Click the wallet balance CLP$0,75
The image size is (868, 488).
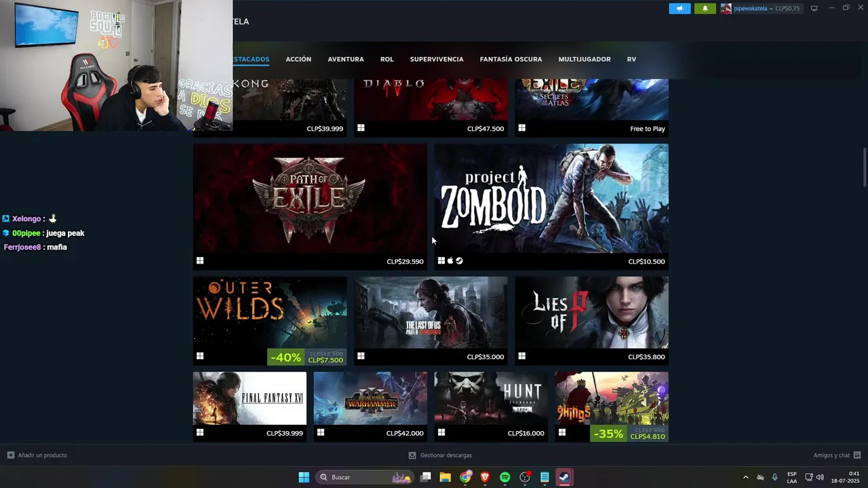pos(787,9)
